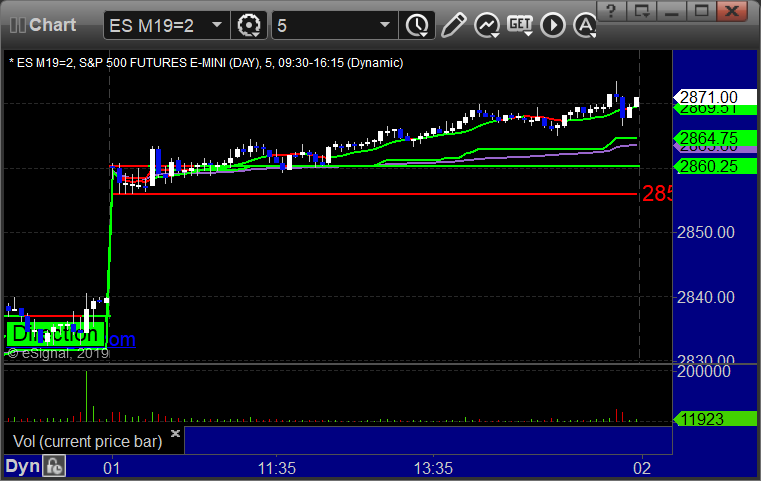Click the 11923 volume value label

point(714,419)
